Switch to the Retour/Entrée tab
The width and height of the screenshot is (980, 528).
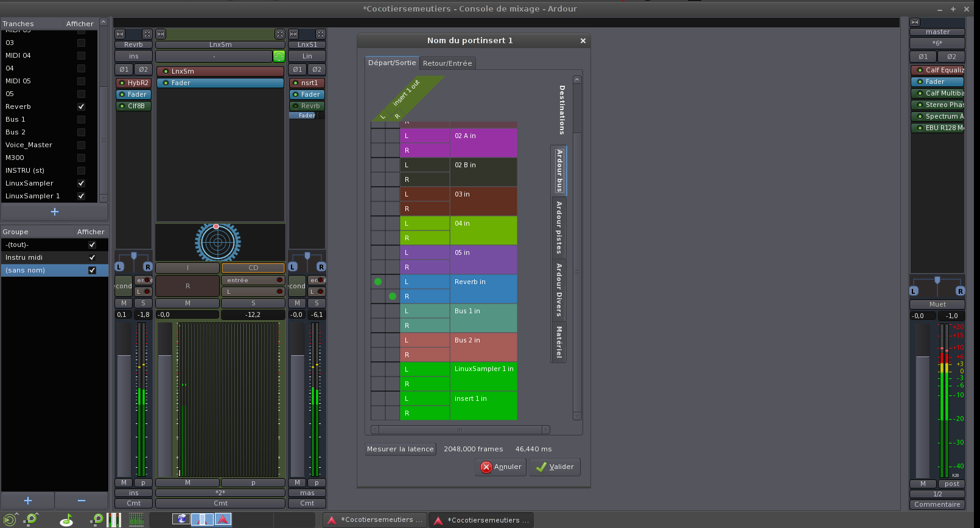coord(447,63)
